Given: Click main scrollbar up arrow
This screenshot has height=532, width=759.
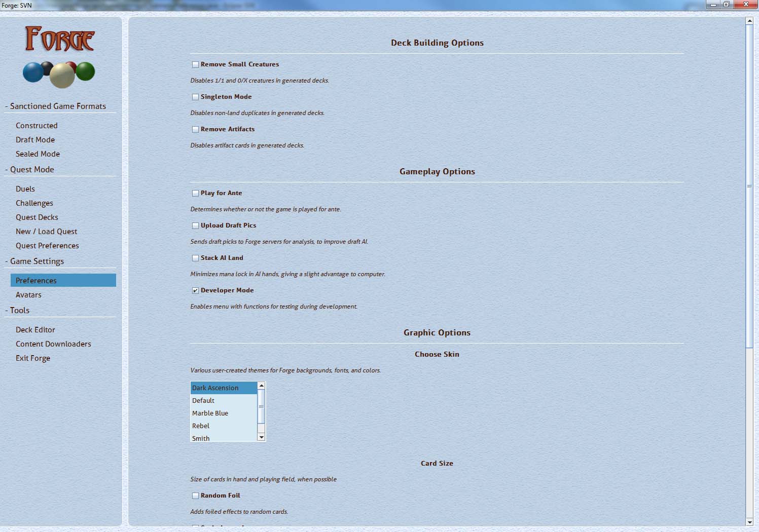Looking at the screenshot, I should coord(749,21).
